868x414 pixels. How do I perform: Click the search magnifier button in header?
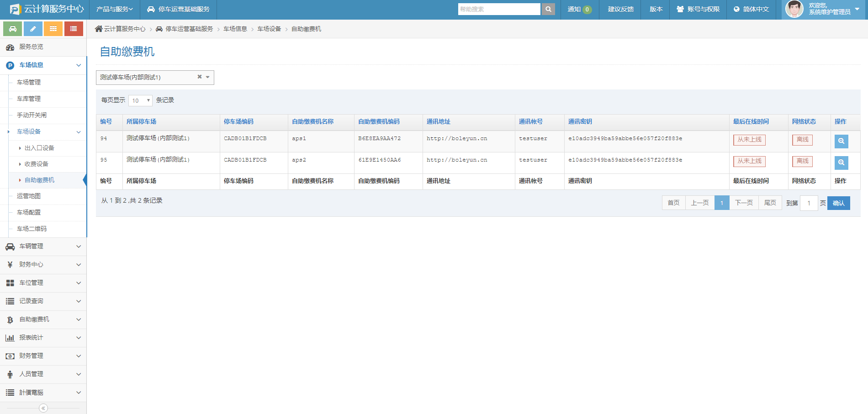click(548, 9)
